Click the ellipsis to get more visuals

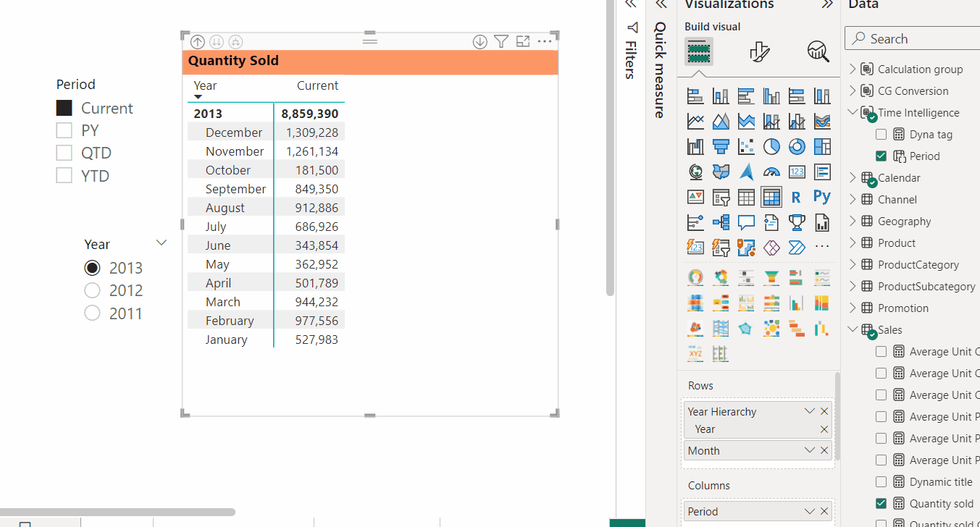pos(821,246)
